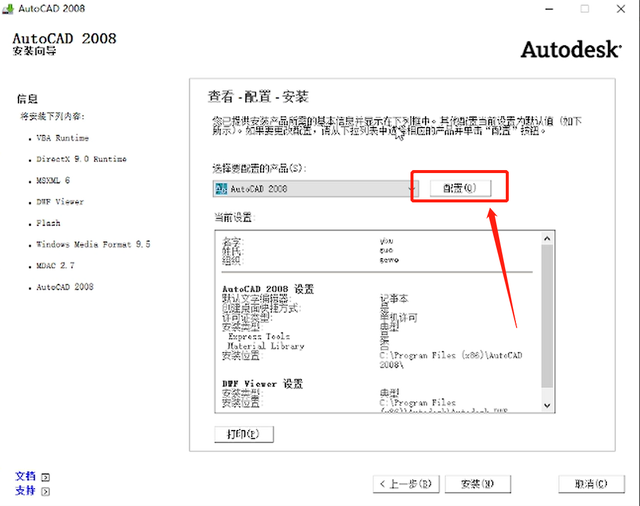Click the 单机许可 license type value

tap(398, 317)
